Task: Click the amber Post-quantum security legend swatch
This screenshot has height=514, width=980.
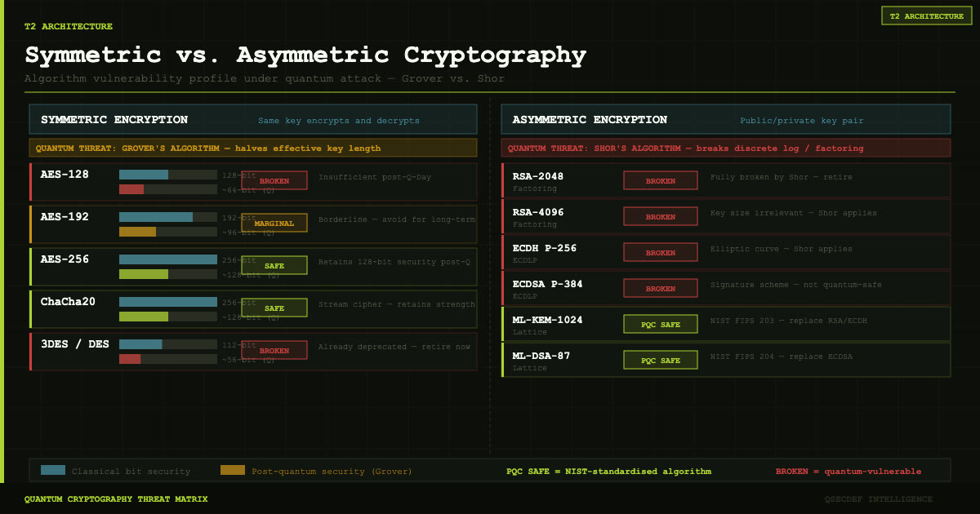Action: click(233, 470)
